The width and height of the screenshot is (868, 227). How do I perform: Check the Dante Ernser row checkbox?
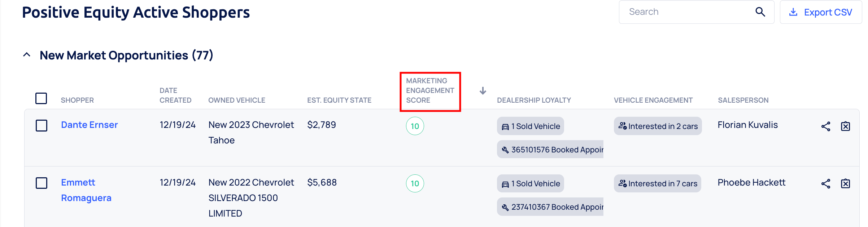pyautogui.click(x=42, y=126)
